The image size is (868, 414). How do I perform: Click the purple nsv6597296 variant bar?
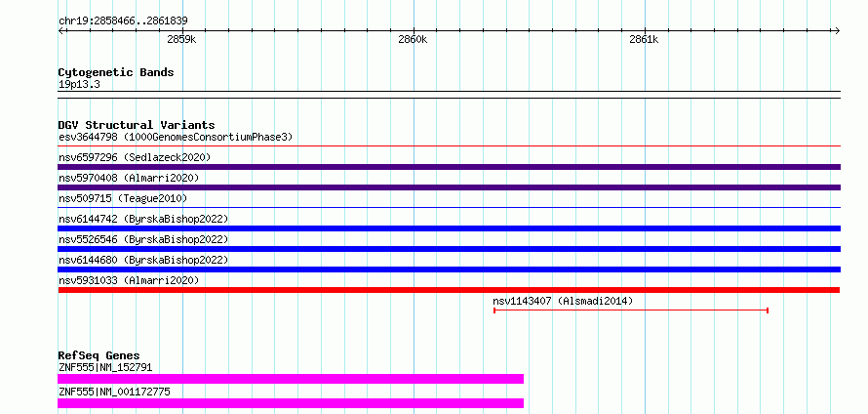(x=449, y=167)
